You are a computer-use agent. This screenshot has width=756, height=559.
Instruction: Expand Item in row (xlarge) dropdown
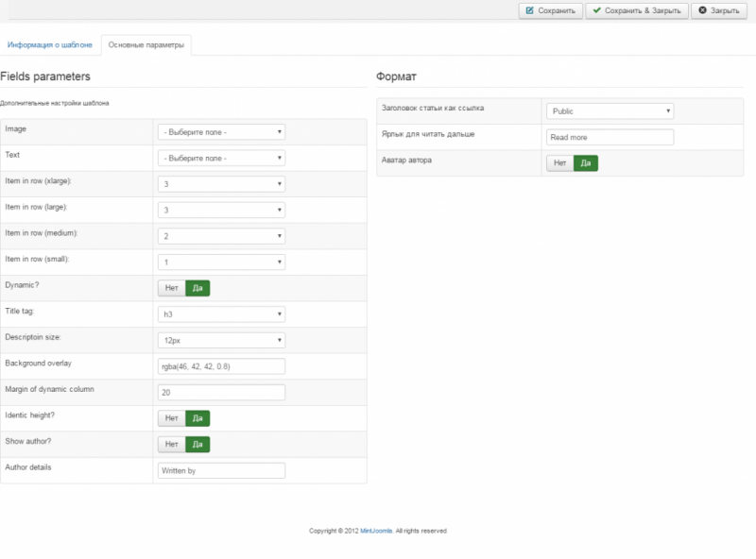click(x=221, y=184)
